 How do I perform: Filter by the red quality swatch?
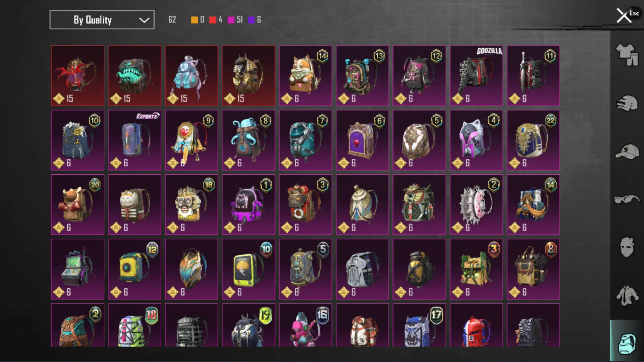[x=213, y=20]
